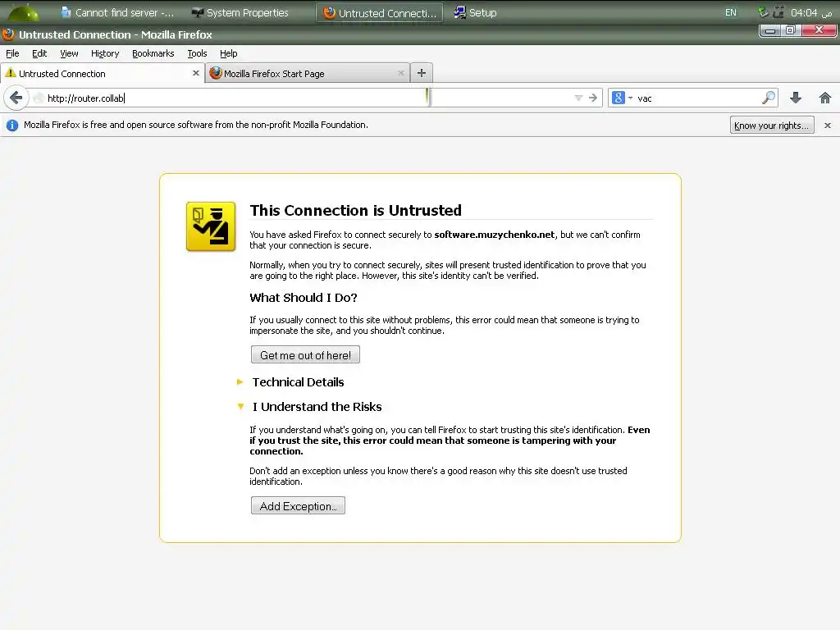This screenshot has width=840, height=630.
Task: Minimize the Firefox window
Action: click(769, 30)
